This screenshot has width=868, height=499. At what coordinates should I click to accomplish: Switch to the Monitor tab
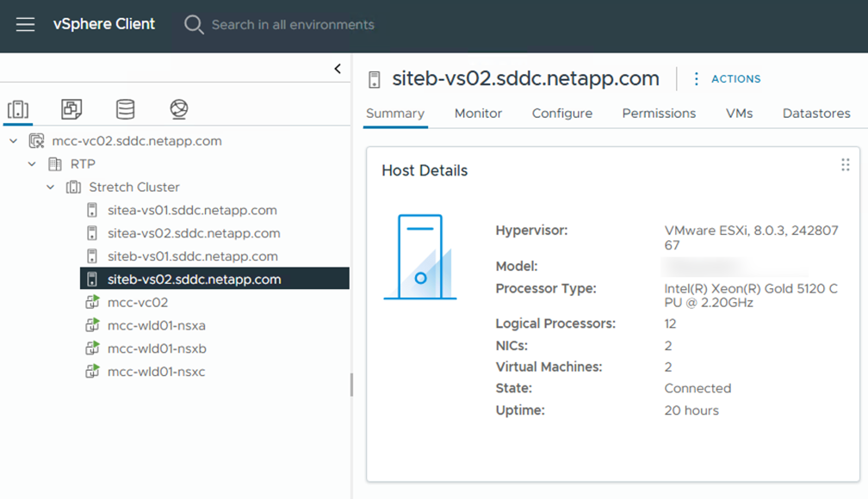coord(478,114)
